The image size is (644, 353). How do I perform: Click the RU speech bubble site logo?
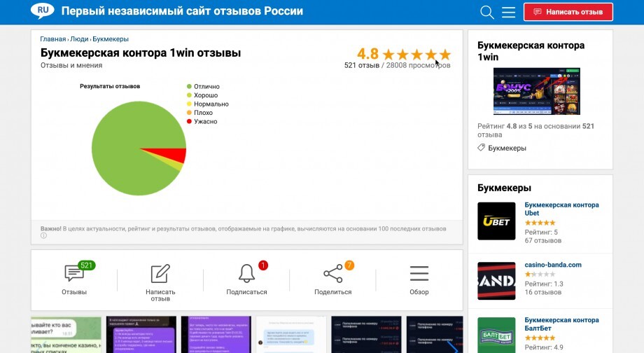tap(43, 11)
